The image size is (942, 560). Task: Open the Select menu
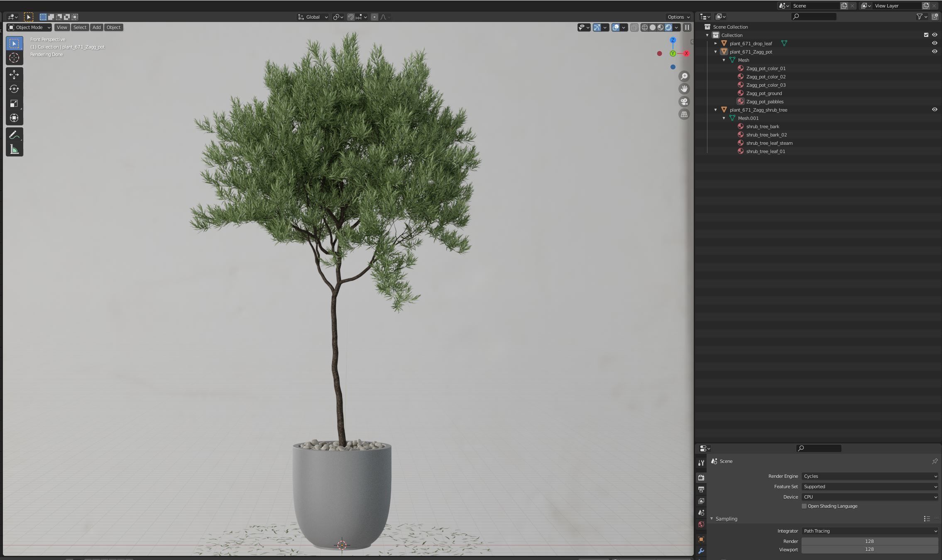(x=80, y=27)
